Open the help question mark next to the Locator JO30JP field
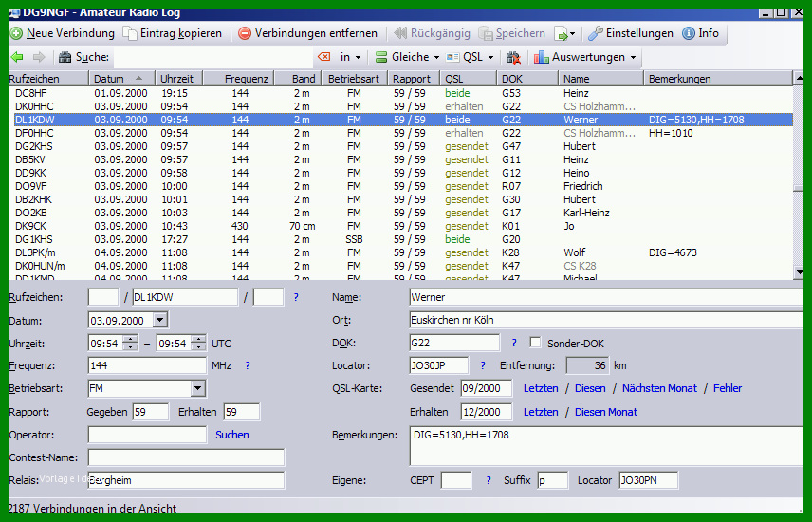This screenshot has width=812, height=522. 483,366
